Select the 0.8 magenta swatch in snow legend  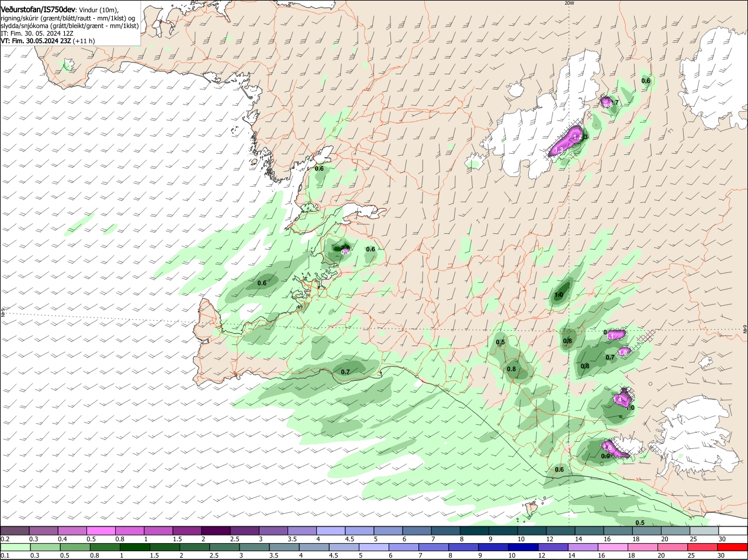pos(129,530)
